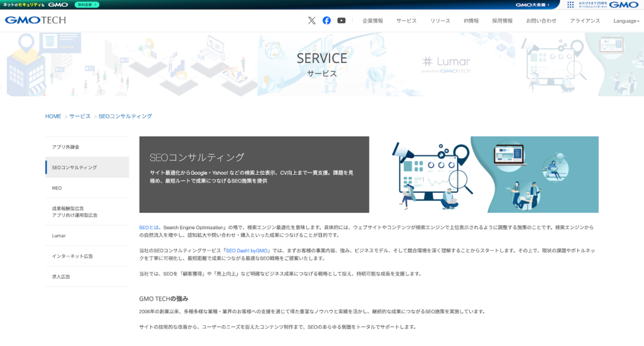
Task: Select MEO in the sidebar
Action: pos(57,188)
